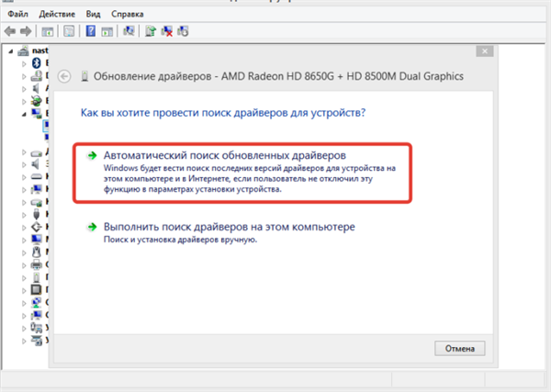Select the USB connector category icon
Image resolution: width=551 pixels, height=392 pixels.
(x=36, y=214)
